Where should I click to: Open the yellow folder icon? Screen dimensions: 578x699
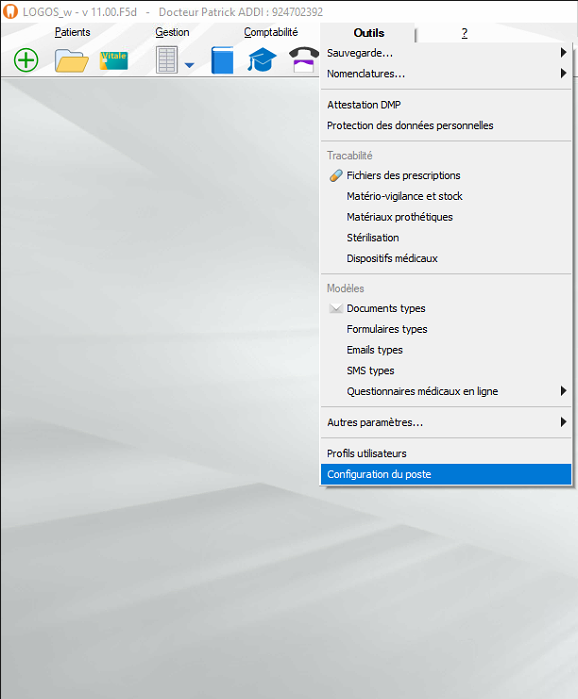[71, 61]
